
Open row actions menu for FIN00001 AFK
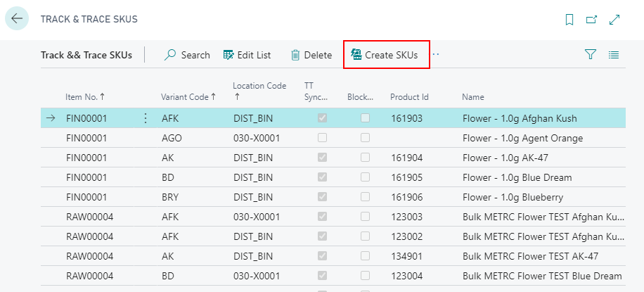tap(146, 118)
